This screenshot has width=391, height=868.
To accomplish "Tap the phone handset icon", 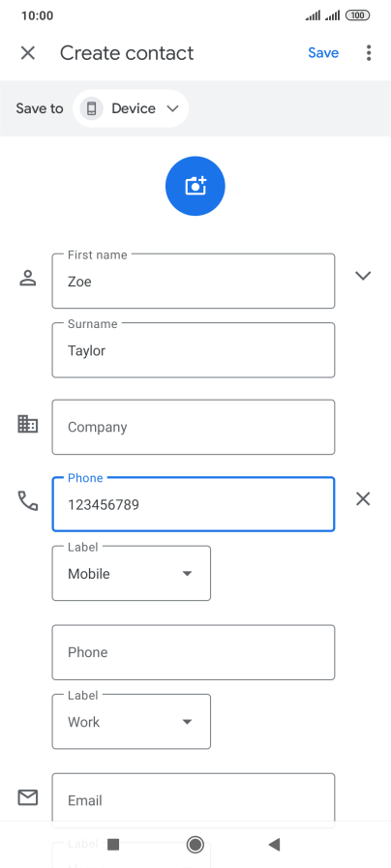I will 28,500.
